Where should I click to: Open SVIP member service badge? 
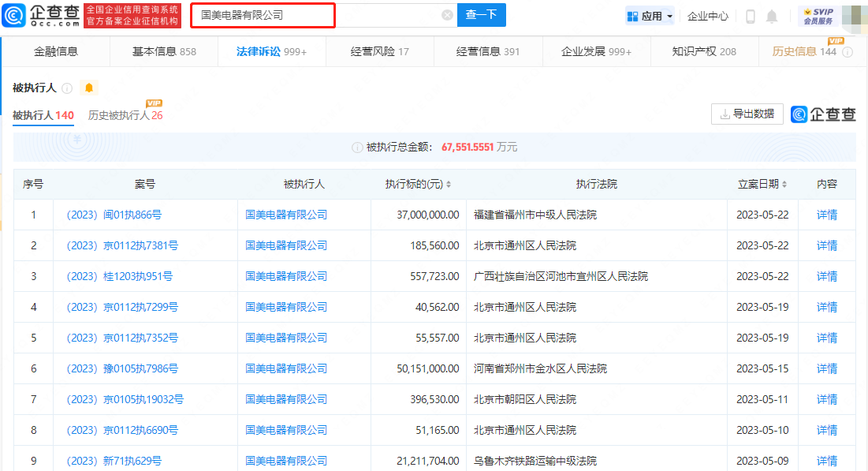click(819, 16)
